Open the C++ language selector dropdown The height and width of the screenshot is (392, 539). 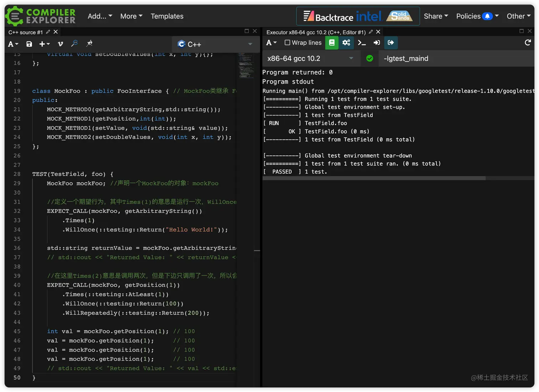pos(215,44)
